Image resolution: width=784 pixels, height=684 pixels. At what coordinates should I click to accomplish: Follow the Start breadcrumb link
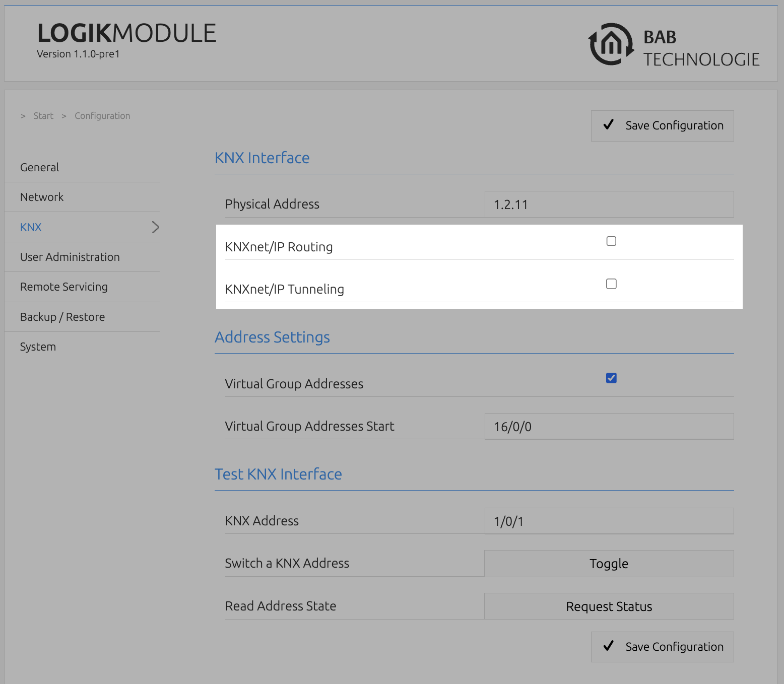pyautogui.click(x=43, y=116)
